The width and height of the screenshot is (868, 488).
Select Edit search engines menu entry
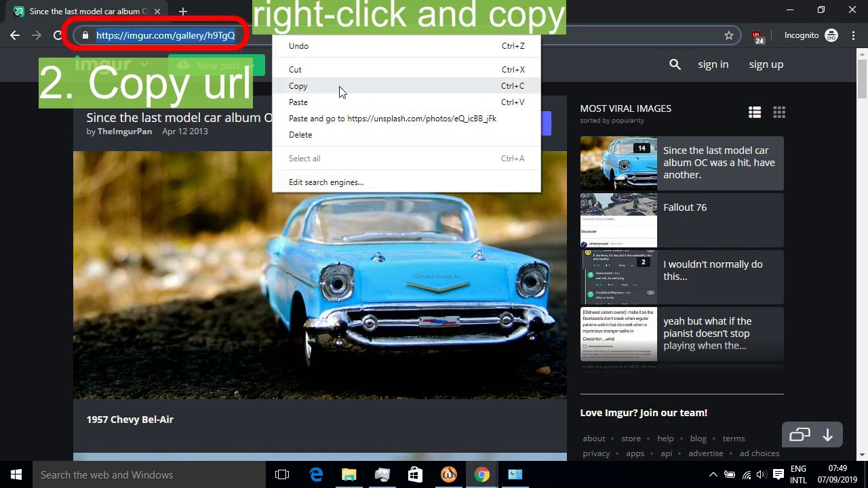point(407,182)
